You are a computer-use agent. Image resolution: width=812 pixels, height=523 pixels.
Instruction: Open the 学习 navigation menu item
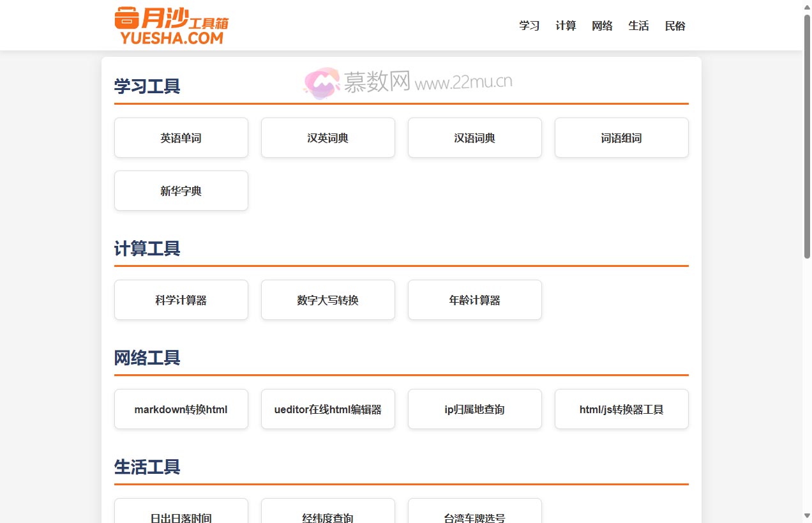[529, 26]
